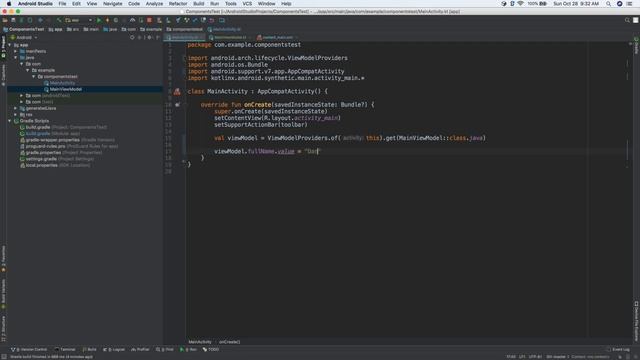Collapse the Gradle Scripts node
The height and width of the screenshot is (360, 640).
coord(10,121)
